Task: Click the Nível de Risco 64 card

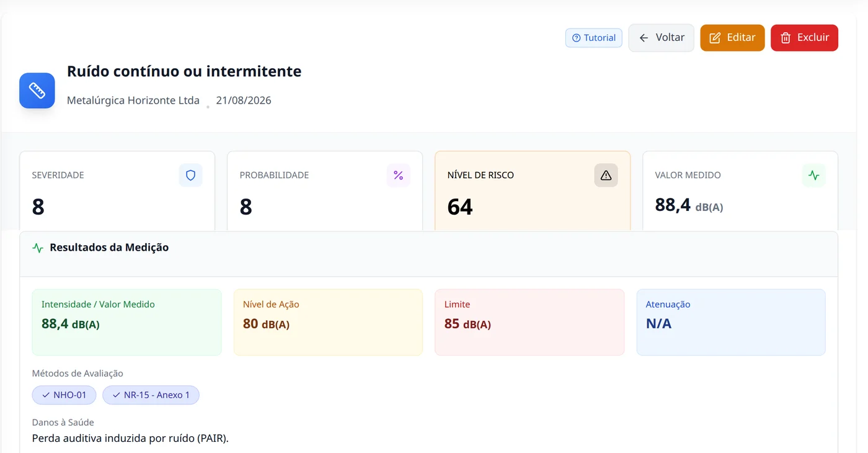Action: (533, 191)
